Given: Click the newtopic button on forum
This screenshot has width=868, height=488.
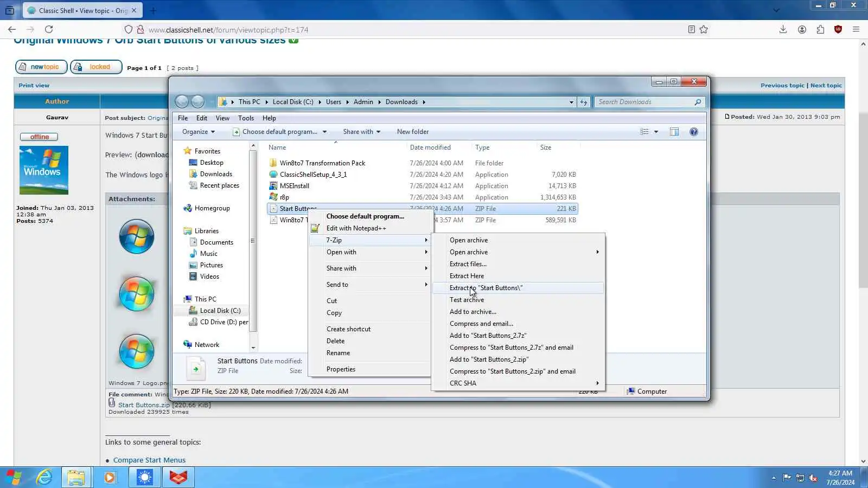Looking at the screenshot, I should [x=41, y=67].
